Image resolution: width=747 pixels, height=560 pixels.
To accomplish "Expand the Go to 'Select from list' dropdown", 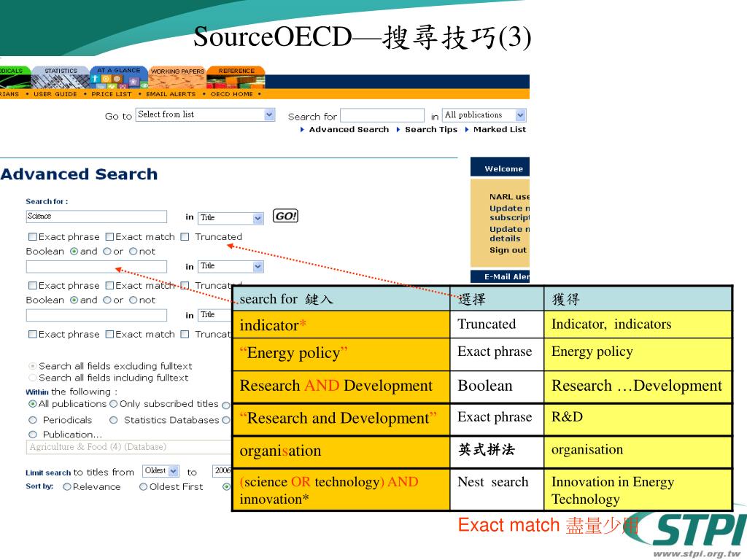I will click(x=205, y=114).
